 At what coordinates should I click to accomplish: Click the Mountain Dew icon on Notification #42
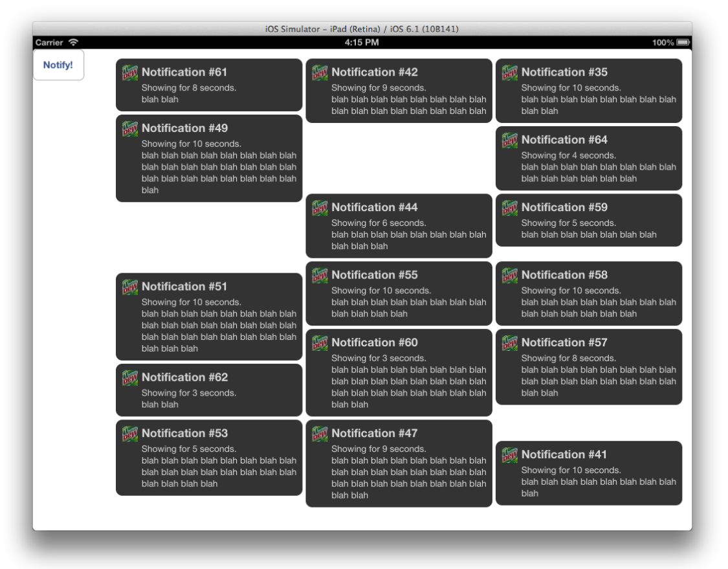click(x=320, y=73)
